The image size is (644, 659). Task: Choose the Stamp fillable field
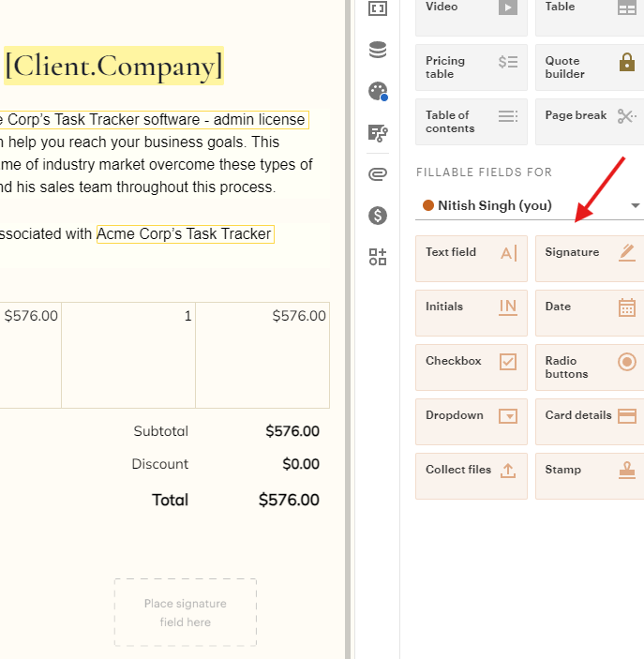(590, 476)
